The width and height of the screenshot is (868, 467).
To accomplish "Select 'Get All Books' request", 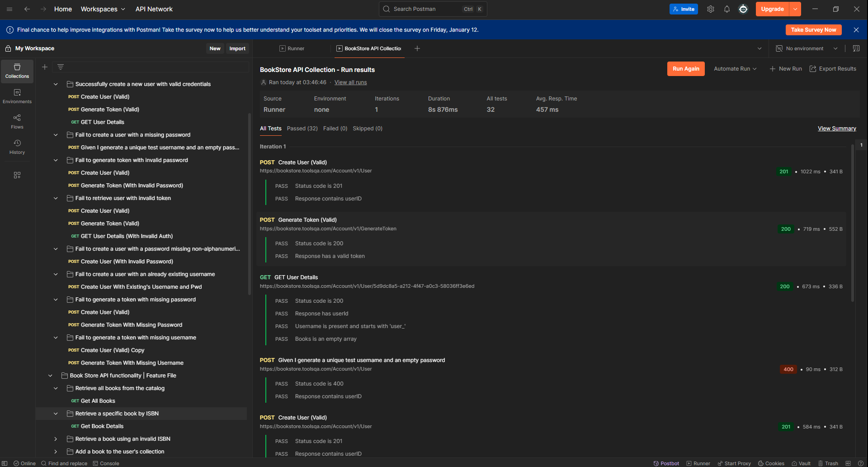I will (x=98, y=401).
